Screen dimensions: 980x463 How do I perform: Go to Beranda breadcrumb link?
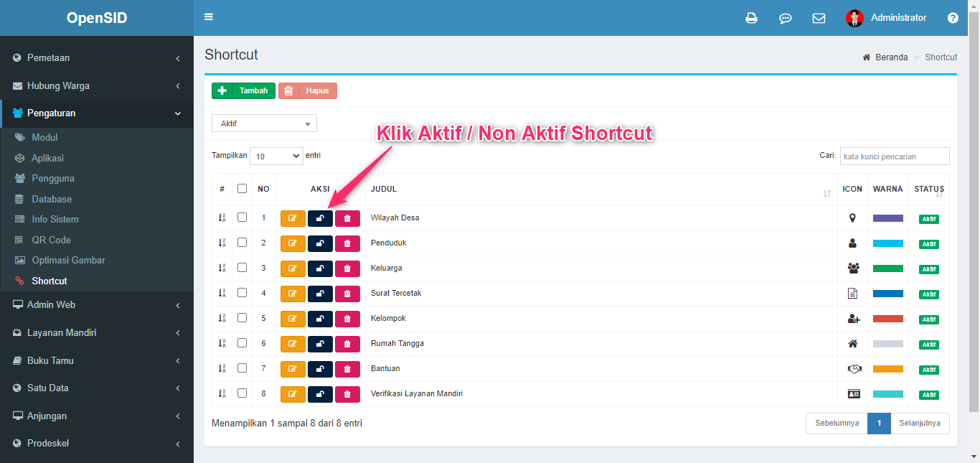coord(891,57)
